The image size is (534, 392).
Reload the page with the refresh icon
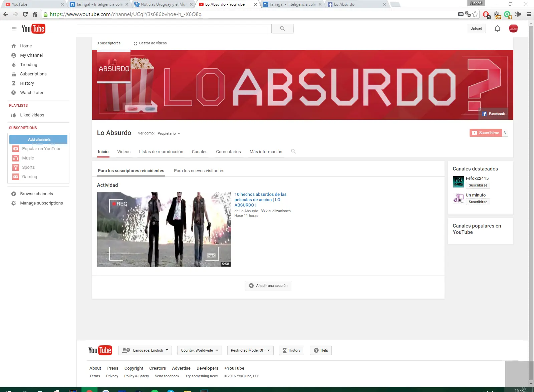coord(25,14)
